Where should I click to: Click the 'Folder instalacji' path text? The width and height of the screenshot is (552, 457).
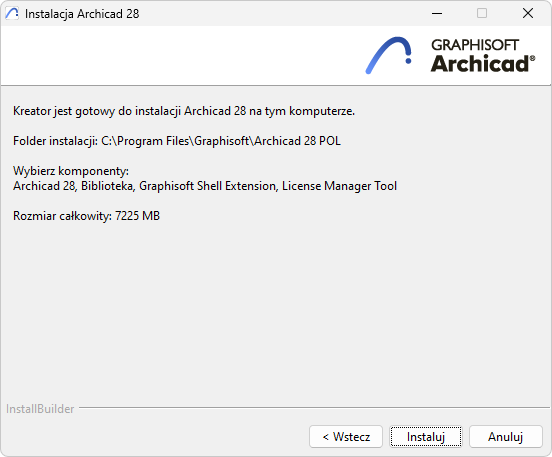click(x=177, y=141)
